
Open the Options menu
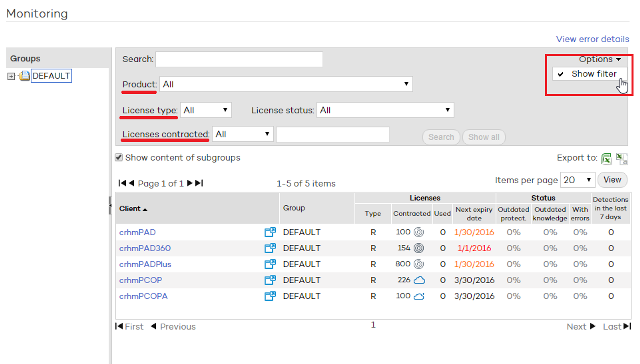pos(600,59)
